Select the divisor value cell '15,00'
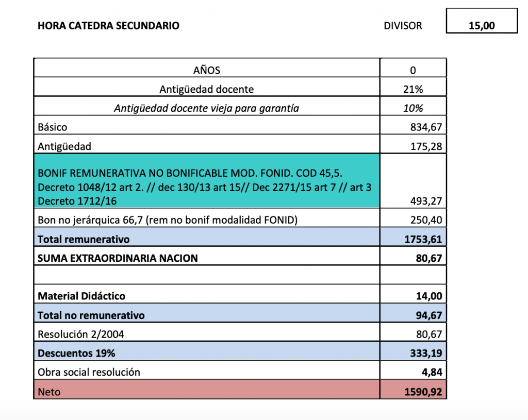528x420 pixels. tap(482, 21)
